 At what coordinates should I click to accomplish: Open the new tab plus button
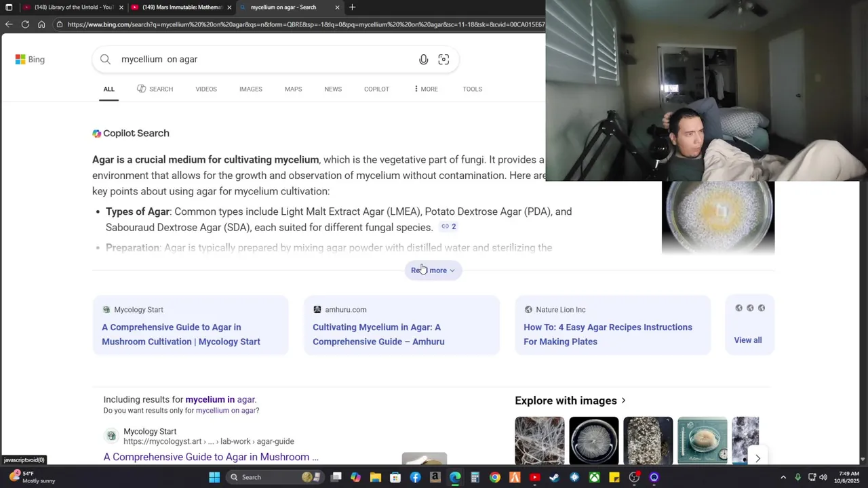coord(352,7)
